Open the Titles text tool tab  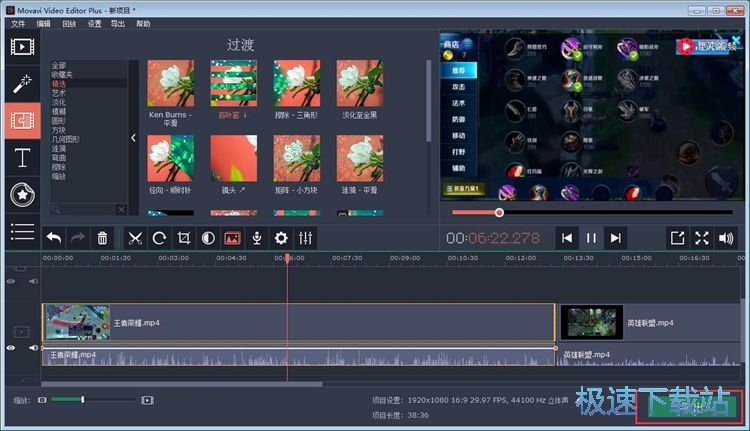(21, 157)
